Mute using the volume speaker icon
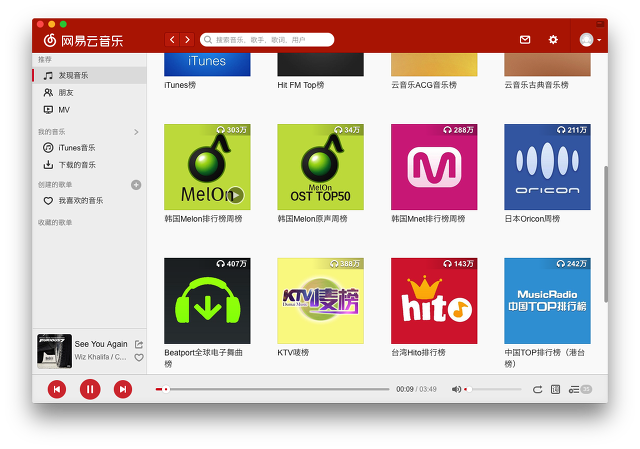 tap(456, 389)
